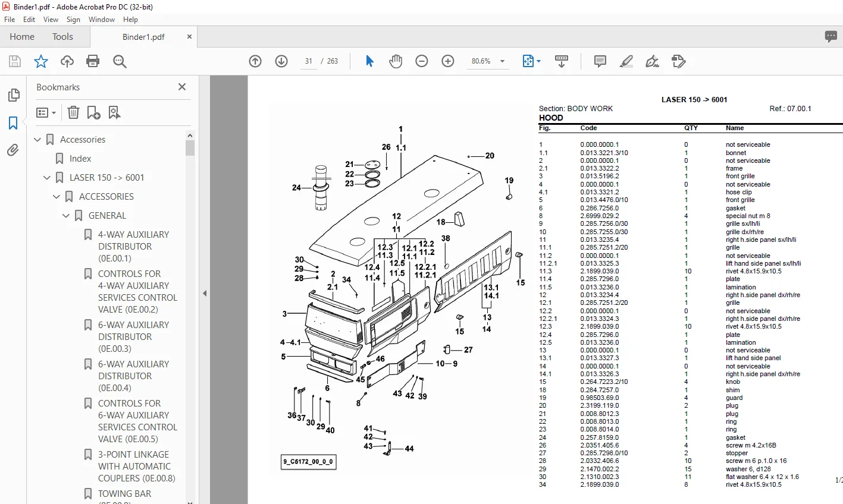Viewport: 843px width, 504px height.
Task: Toggle the Bookmarks panel ribbon icon
Action: click(x=13, y=123)
